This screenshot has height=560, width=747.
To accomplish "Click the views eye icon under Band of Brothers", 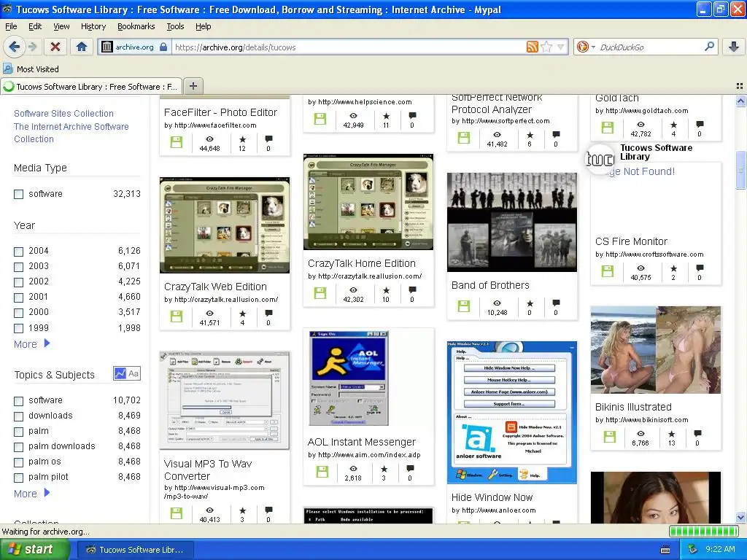I will [497, 303].
